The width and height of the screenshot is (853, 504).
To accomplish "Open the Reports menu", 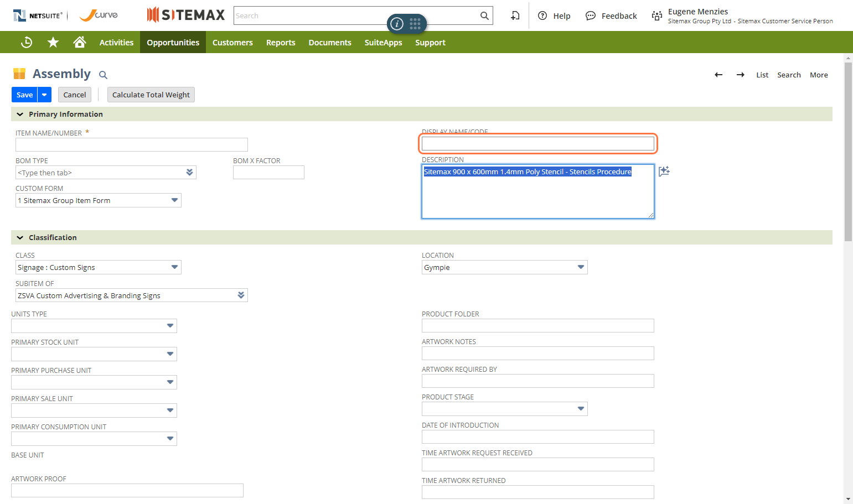I will [x=281, y=42].
